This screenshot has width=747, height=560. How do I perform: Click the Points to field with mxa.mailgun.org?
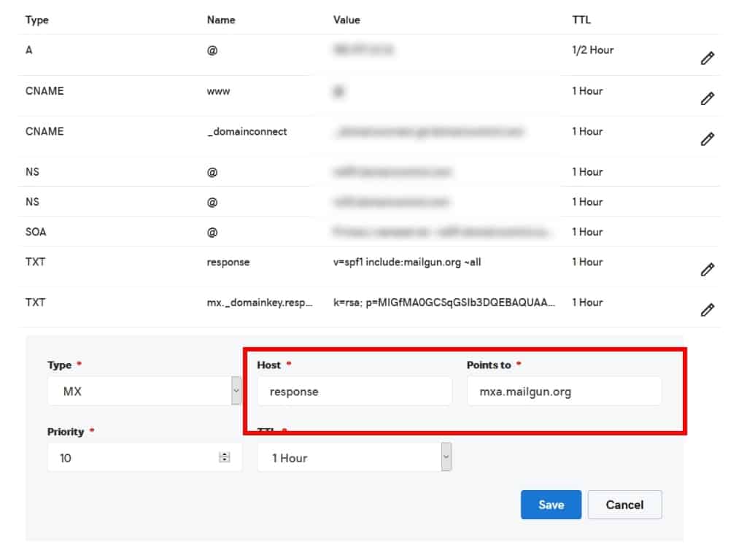[x=564, y=392]
